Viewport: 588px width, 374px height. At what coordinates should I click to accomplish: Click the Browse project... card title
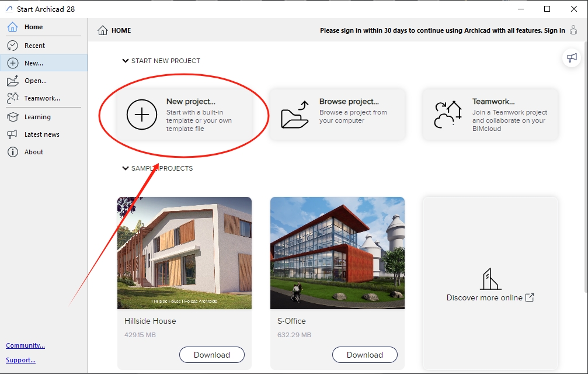click(x=349, y=101)
